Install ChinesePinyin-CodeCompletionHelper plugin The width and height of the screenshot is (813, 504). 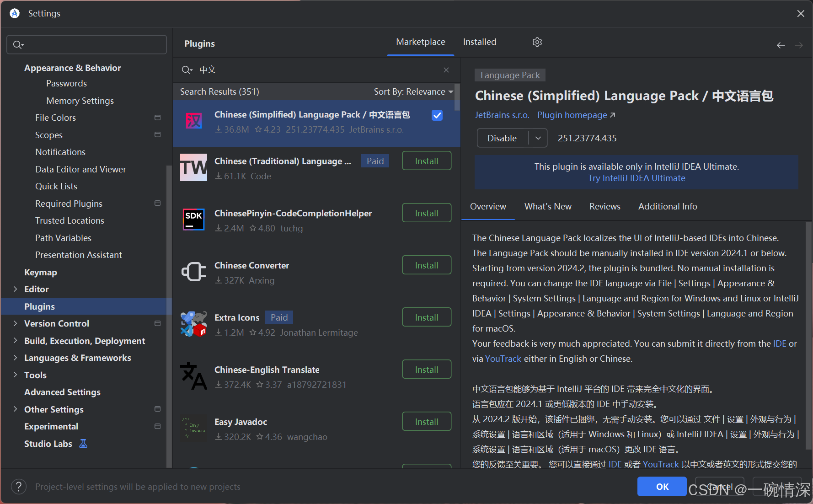pos(427,213)
